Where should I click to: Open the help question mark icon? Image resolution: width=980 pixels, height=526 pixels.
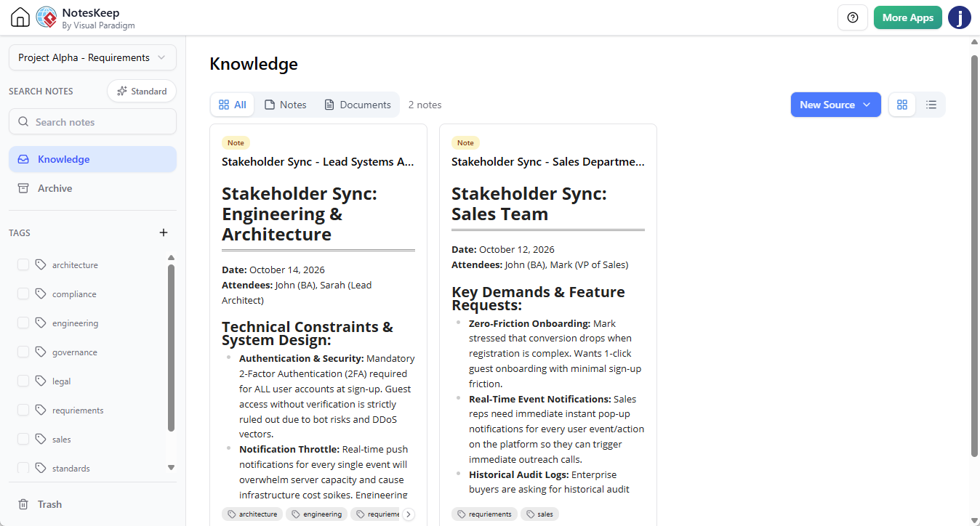point(853,17)
